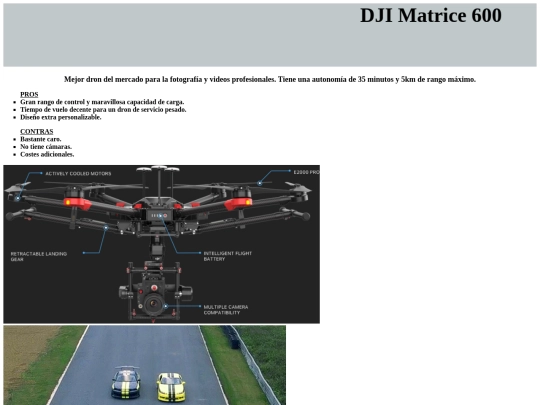The width and height of the screenshot is (540, 405).
Task: Select "No tiene cámaras." list item
Action: [x=46, y=147]
